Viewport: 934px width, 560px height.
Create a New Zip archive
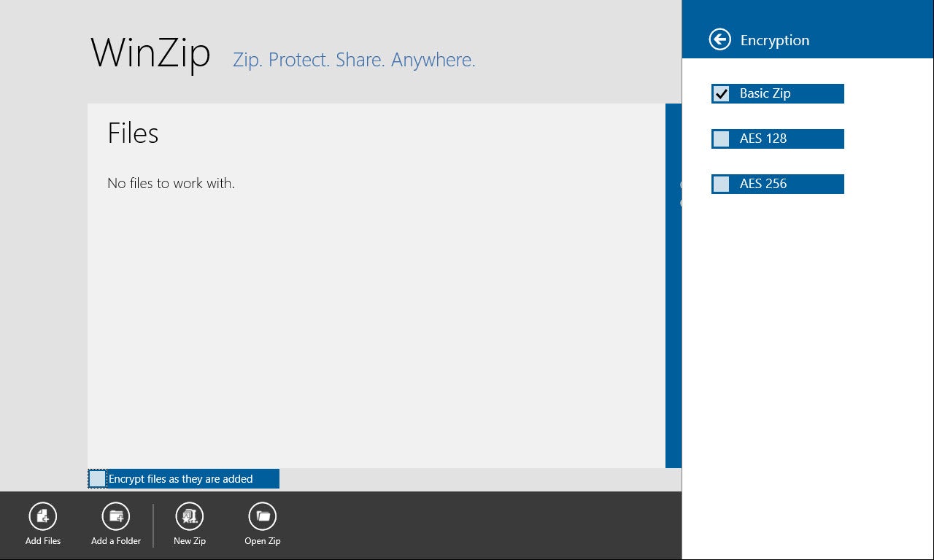click(x=190, y=516)
